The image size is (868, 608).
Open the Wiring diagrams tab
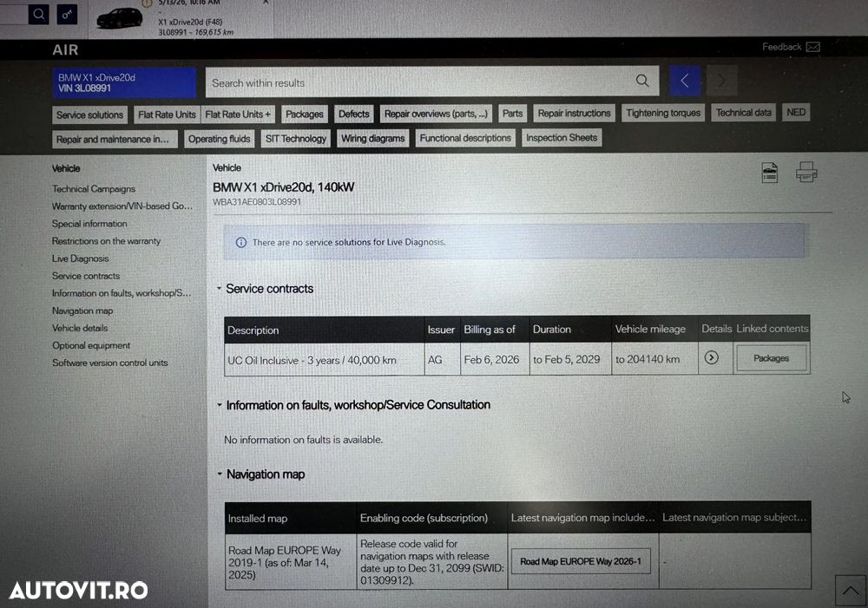pyautogui.click(x=372, y=138)
